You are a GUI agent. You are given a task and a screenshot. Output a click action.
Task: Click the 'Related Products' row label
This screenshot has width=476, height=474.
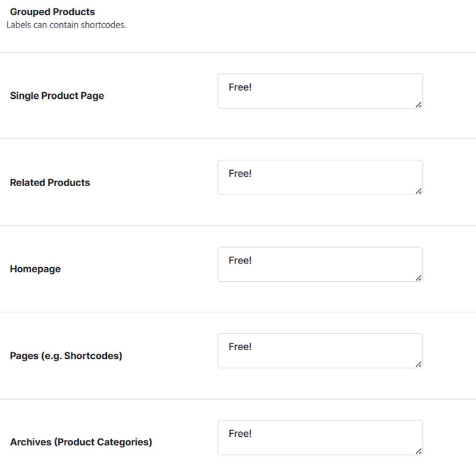(x=50, y=182)
